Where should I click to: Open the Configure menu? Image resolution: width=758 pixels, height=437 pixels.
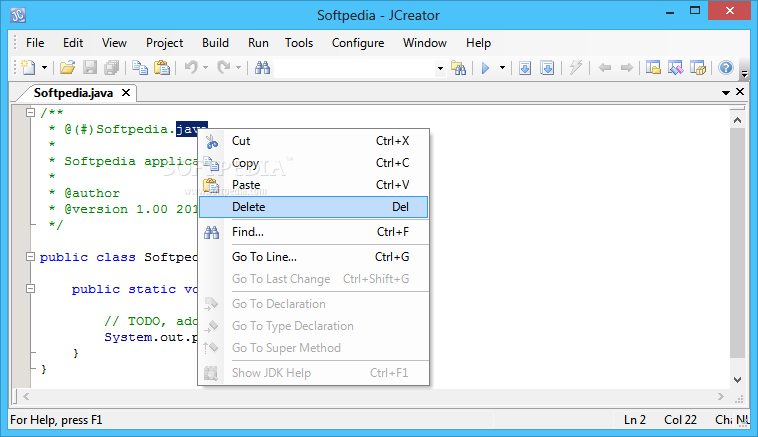tap(358, 43)
